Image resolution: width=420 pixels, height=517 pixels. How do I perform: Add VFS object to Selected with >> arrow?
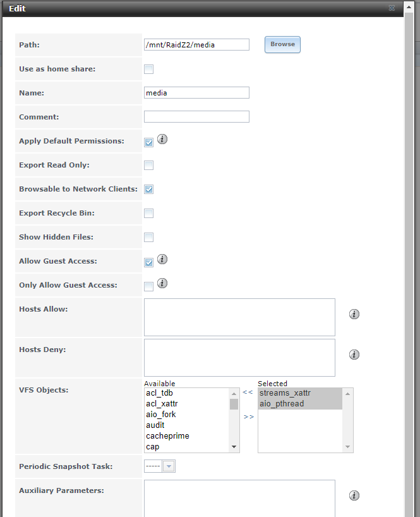[249, 417]
